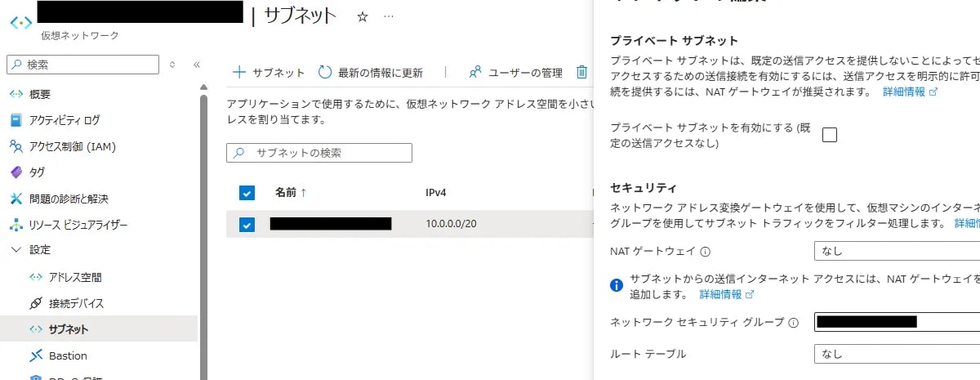This screenshot has height=380, width=980.
Task: Uncheck the 10.0.0.0/20 subnet row checkbox
Action: click(247, 224)
